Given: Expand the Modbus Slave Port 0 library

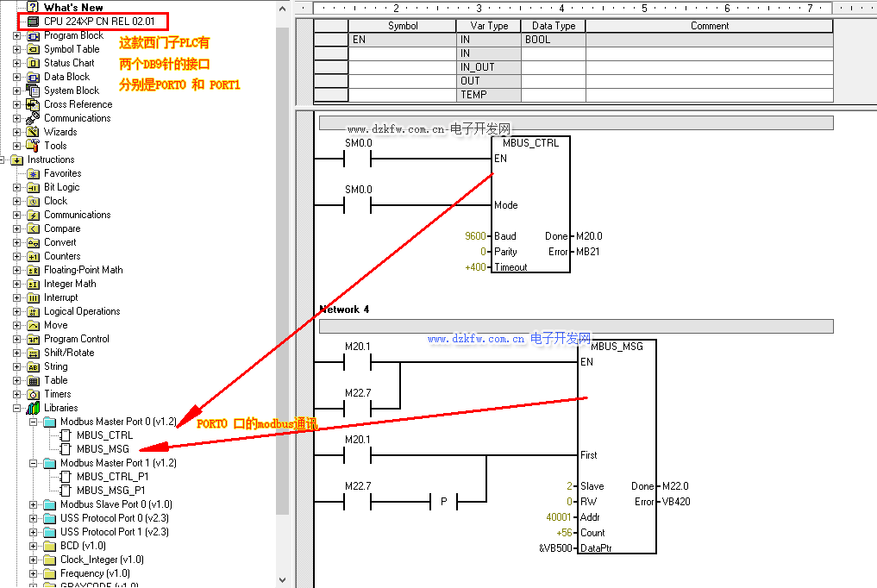Looking at the screenshot, I should (x=34, y=504).
